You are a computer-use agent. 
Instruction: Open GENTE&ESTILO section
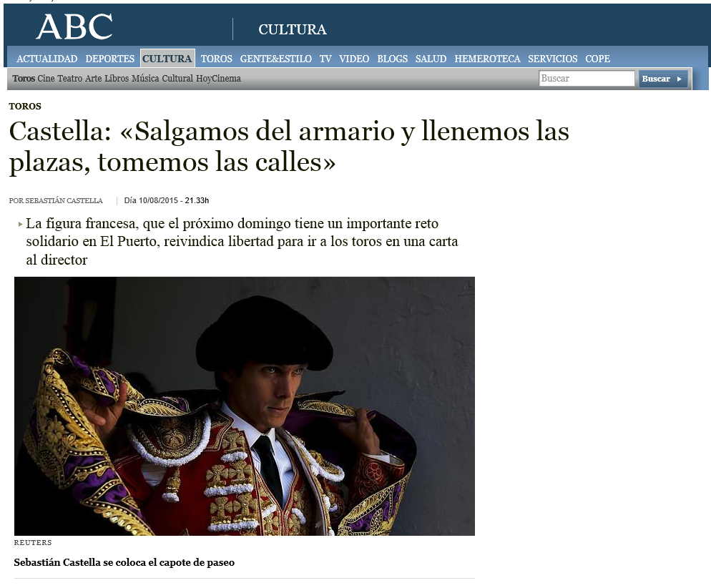[x=275, y=59]
